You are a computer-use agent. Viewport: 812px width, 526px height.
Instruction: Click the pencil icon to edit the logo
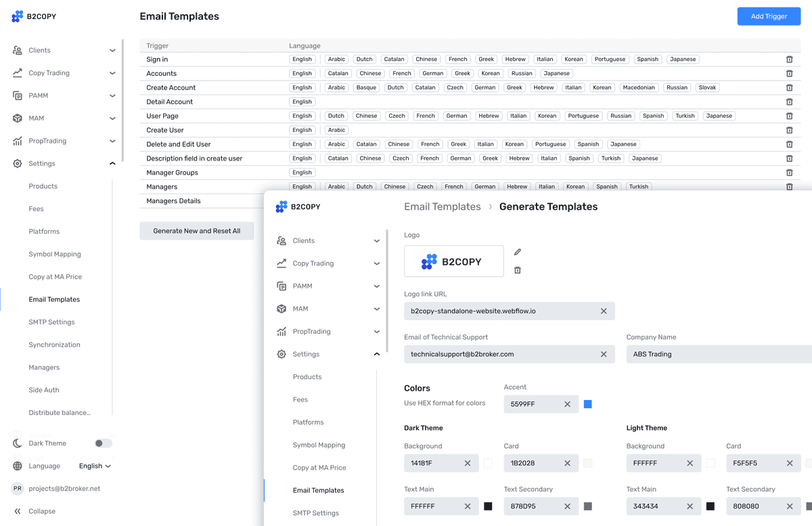coord(518,251)
